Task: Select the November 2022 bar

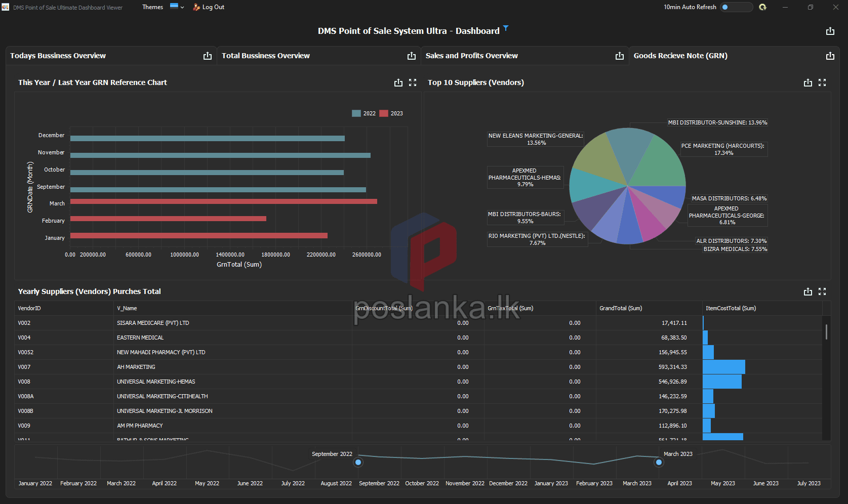Action: point(220,155)
